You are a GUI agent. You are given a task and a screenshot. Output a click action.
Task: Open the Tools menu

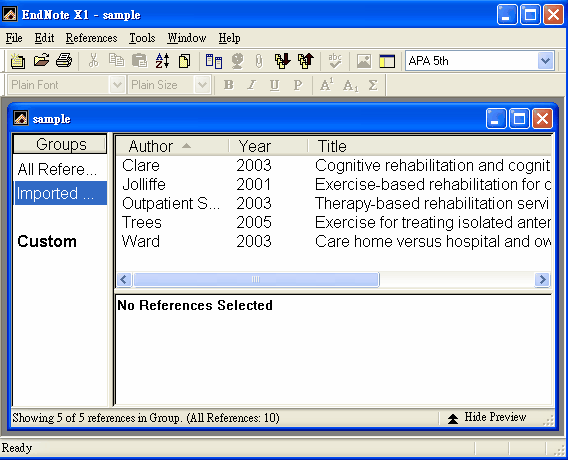coord(142,38)
